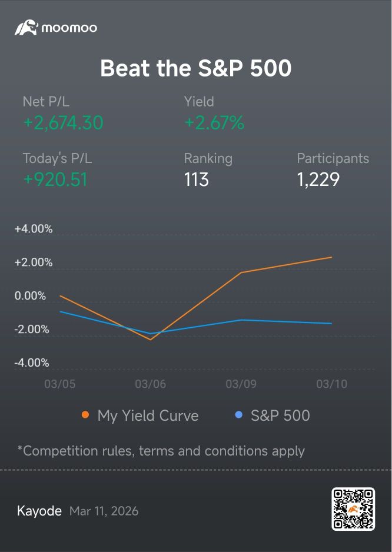Click the Ranking number 113
This screenshot has height=552, width=392.
click(x=197, y=179)
